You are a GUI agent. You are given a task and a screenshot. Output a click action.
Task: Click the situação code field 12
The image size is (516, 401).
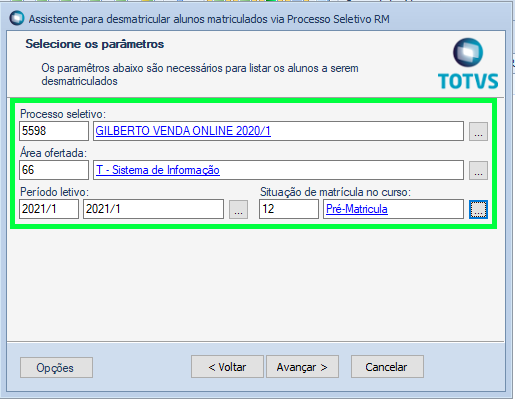click(x=289, y=209)
